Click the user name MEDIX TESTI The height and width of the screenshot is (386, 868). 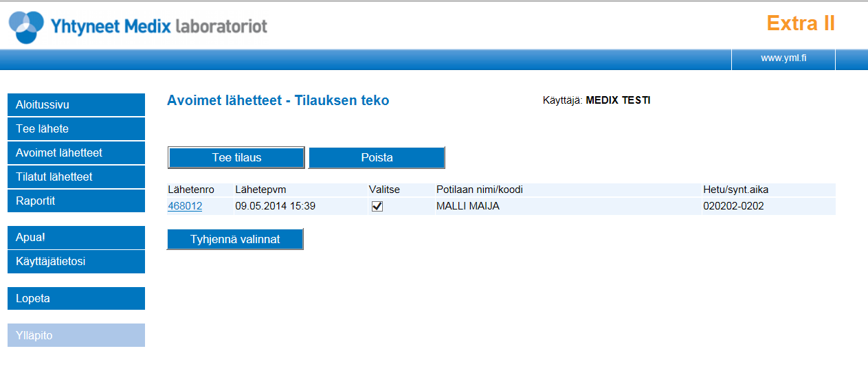coord(618,100)
